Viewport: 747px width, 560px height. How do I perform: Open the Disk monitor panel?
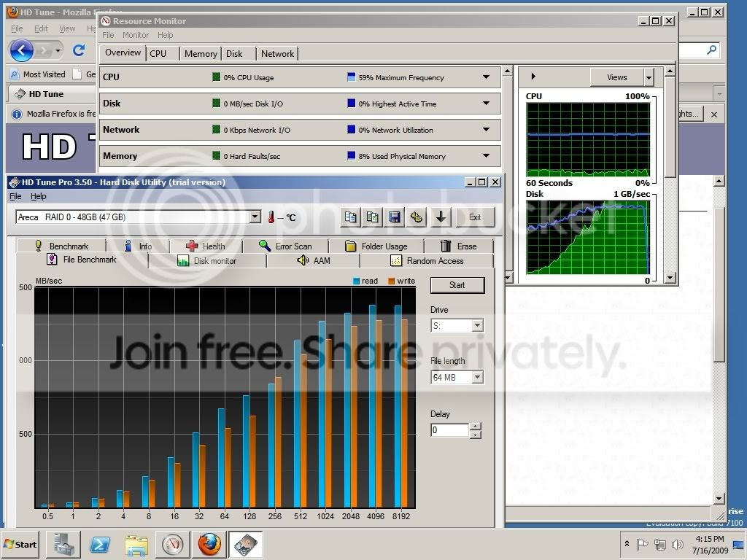216,260
